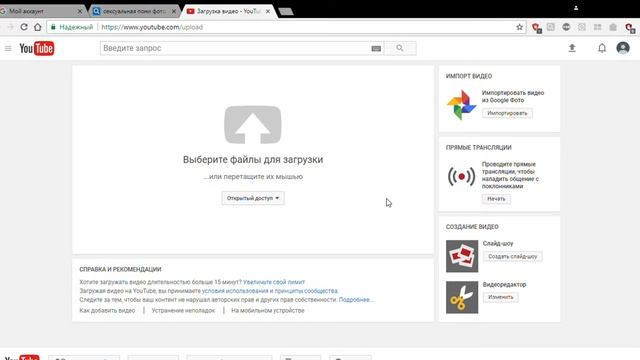Image resolution: width=640 pixels, height=360 pixels.
Task: Click the Google Photos pinwheel icon
Action: (461, 105)
